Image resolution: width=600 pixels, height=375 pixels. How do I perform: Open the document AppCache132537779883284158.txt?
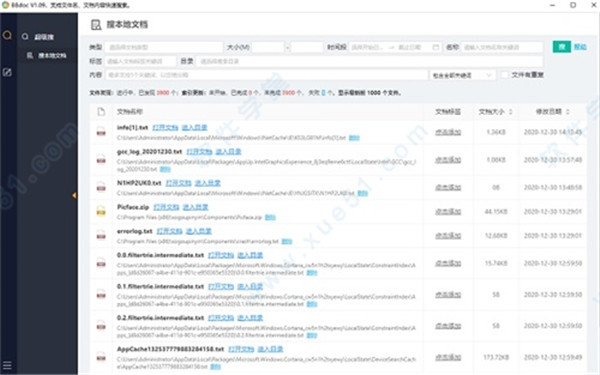coord(241,349)
